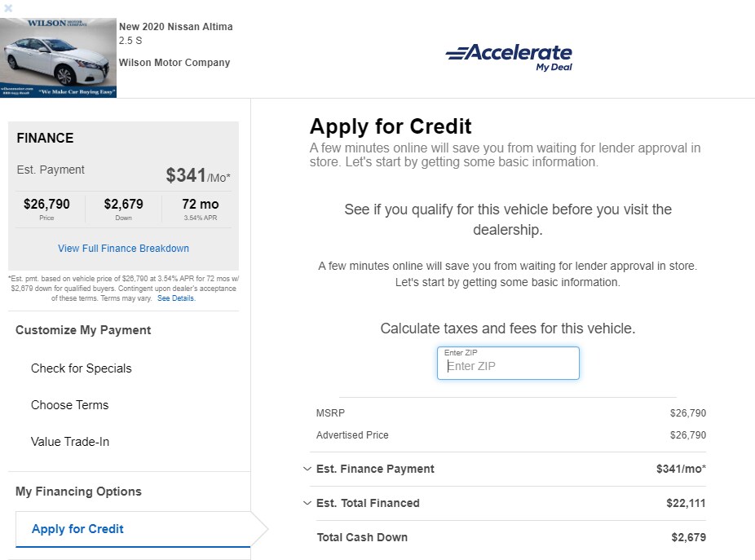Open View Full Finance Breakdown link
This screenshot has width=755, height=560.
(x=123, y=249)
